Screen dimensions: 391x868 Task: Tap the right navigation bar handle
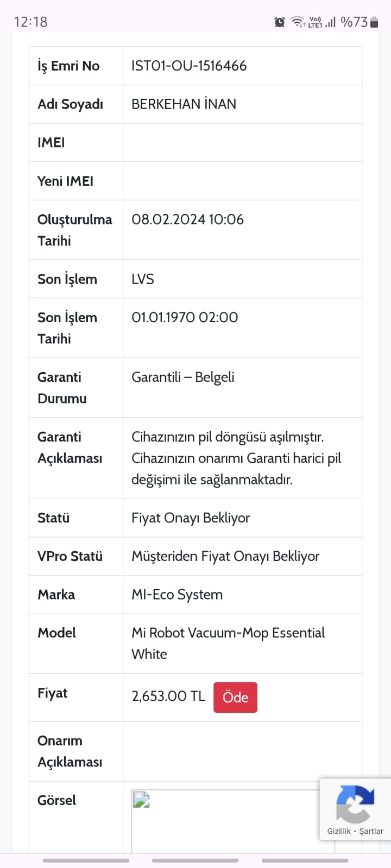point(305,860)
